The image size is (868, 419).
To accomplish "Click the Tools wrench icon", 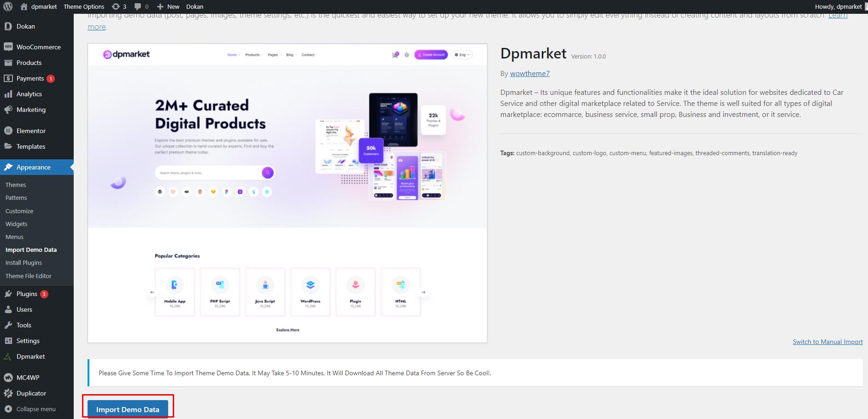I will (8, 325).
